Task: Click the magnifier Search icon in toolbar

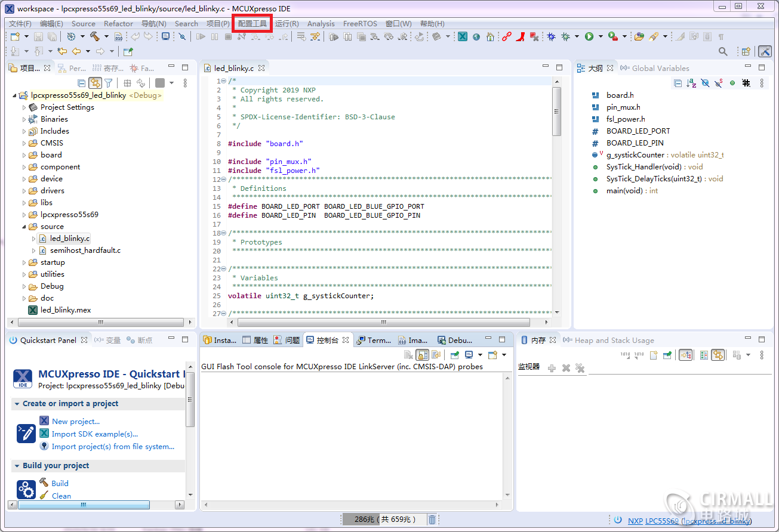Action: [723, 52]
